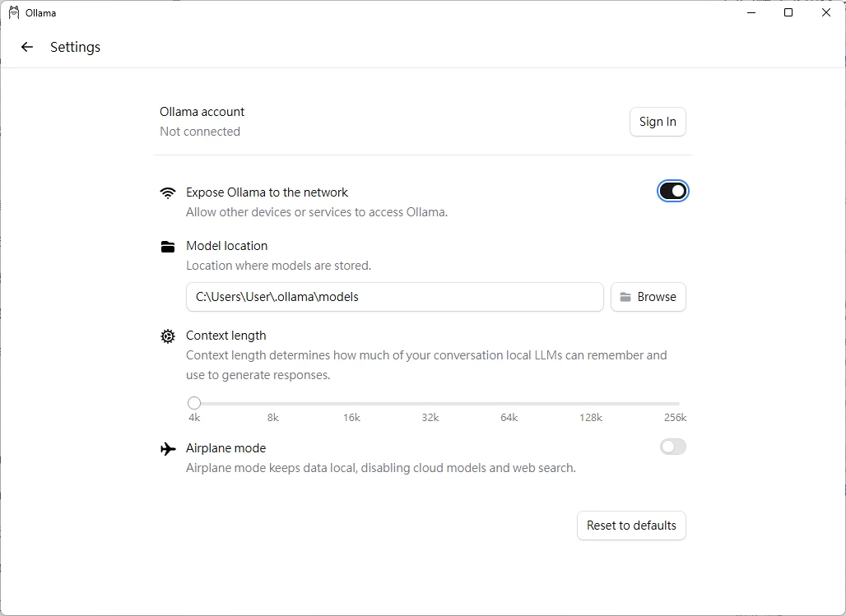Set context length to 8k
The image size is (846, 616).
[273, 404]
